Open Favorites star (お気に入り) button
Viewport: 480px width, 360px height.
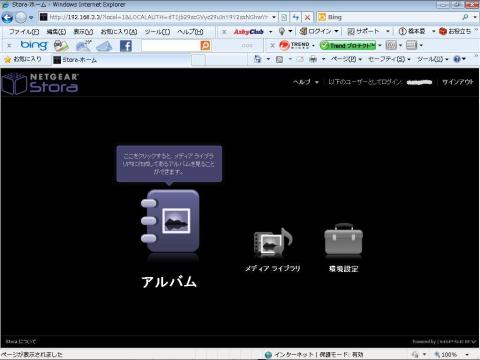[x=23, y=59]
